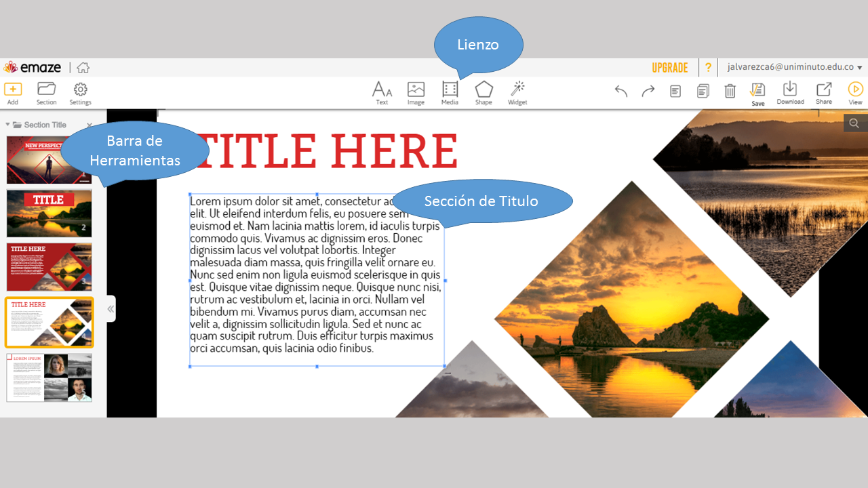Click the magnifier zoom icon on canvas
This screenshot has width=868, height=488.
point(854,123)
